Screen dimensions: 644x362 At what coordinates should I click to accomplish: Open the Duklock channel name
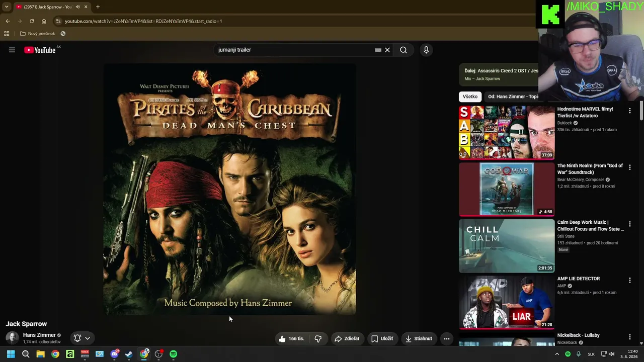(x=565, y=123)
